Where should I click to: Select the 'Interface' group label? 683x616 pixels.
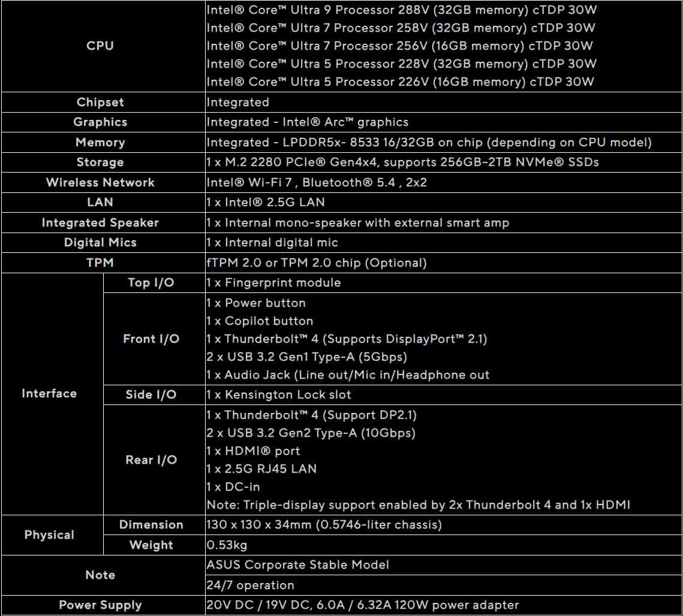49,394
